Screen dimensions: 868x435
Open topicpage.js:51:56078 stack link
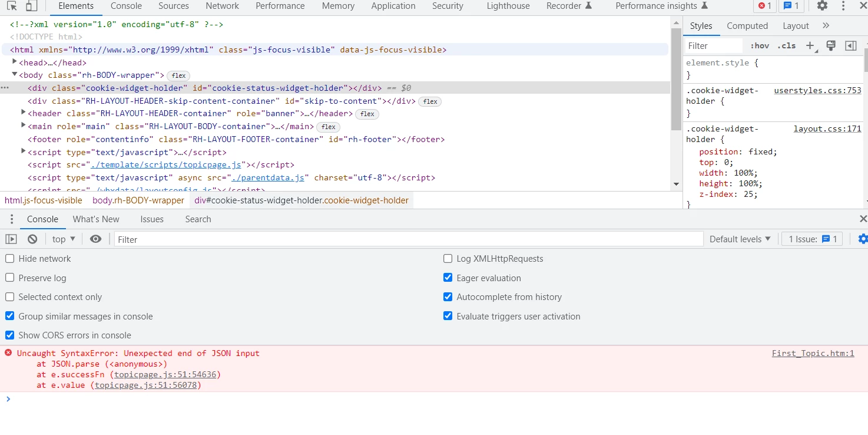pyautogui.click(x=145, y=385)
